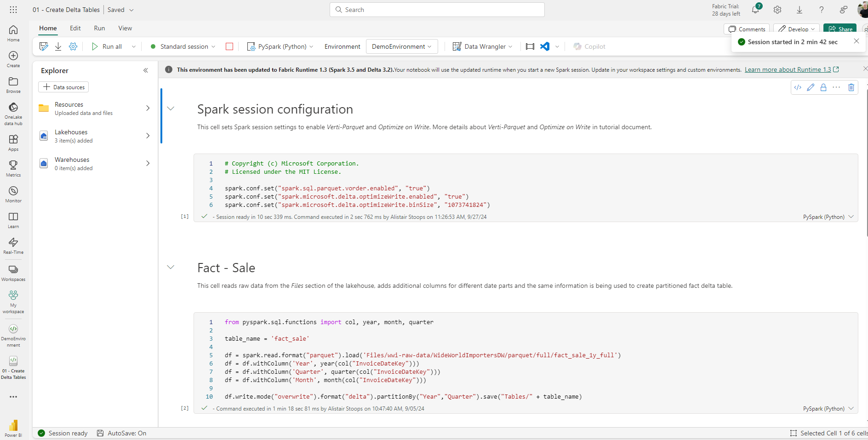This screenshot has height=440, width=868.
Task: Open notebook settings via the gear icon
Action: pyautogui.click(x=73, y=46)
